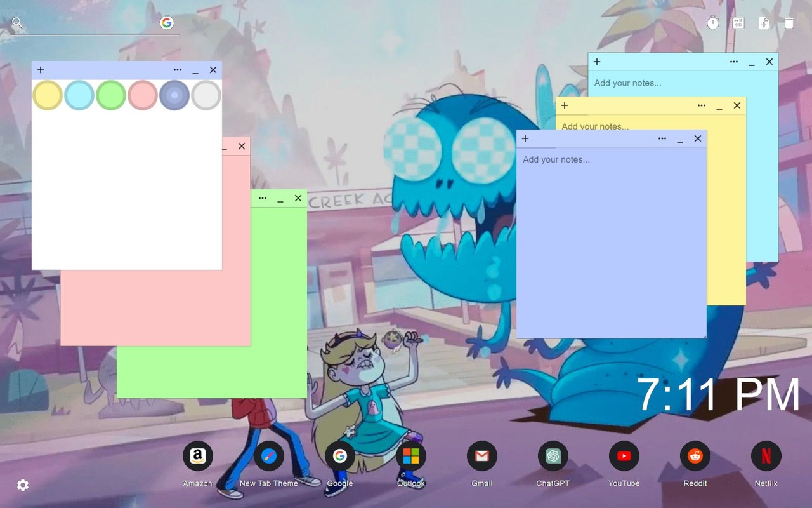812x508 pixels.
Task: Close the cyan note
Action: point(769,62)
